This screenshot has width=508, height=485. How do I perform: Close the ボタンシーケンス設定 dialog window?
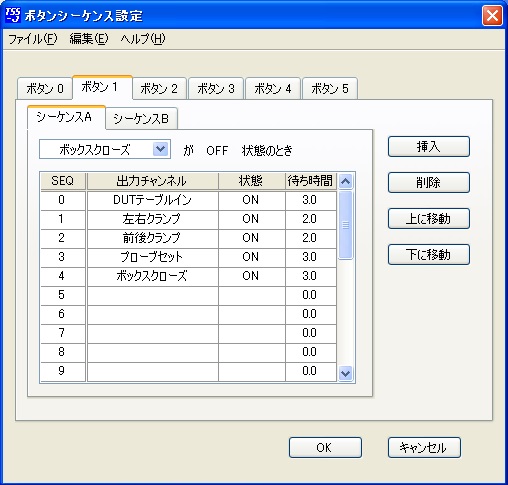pyautogui.click(x=492, y=15)
